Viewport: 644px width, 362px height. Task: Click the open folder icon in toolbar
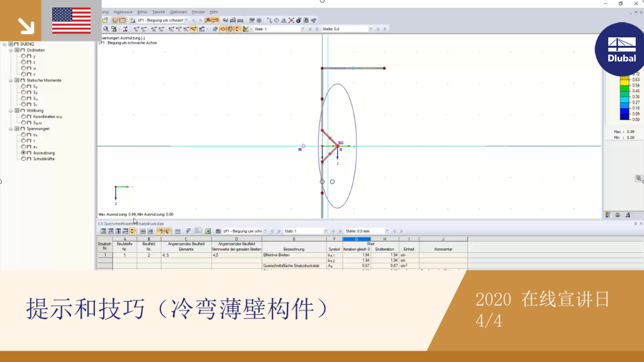(x=105, y=20)
